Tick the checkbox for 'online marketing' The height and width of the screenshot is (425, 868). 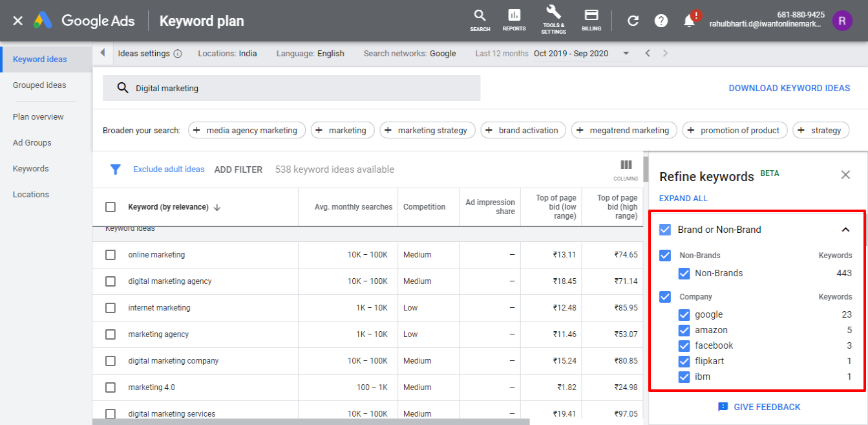tap(111, 255)
